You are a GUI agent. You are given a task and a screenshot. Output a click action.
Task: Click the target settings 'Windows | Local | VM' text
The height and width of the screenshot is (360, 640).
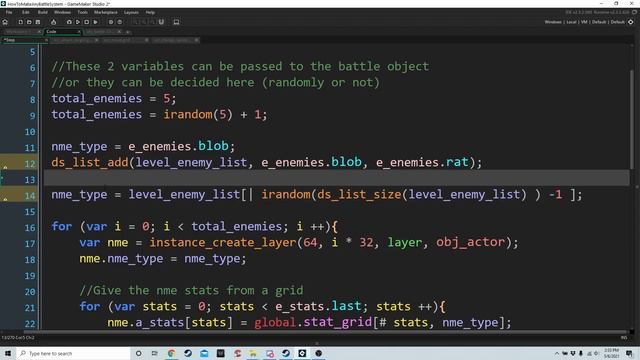pos(584,22)
